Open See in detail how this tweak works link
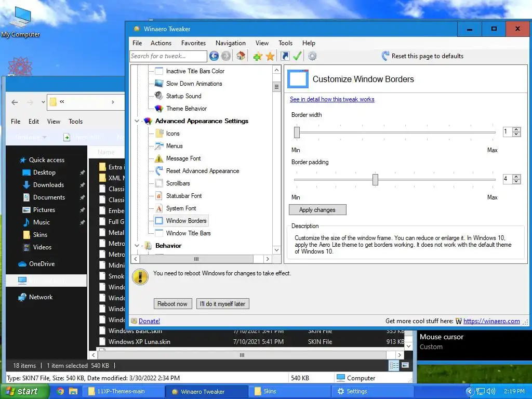The image size is (532, 399). coord(332,99)
